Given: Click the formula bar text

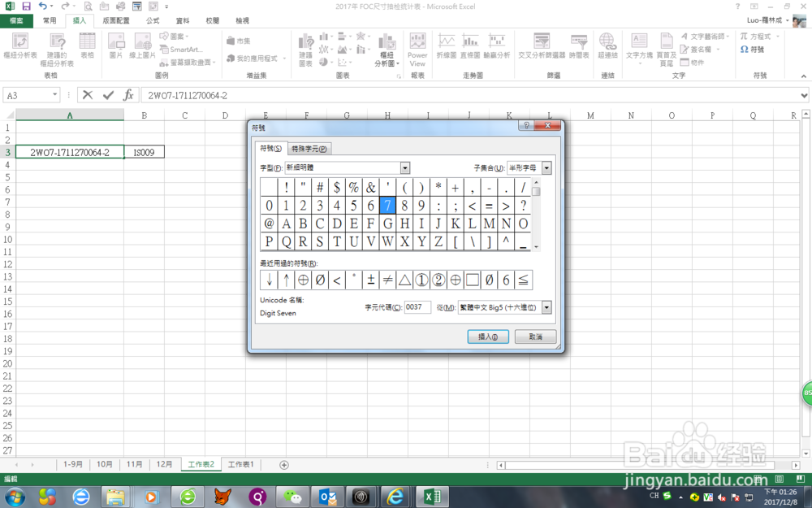Looking at the screenshot, I should pyautogui.click(x=188, y=95).
